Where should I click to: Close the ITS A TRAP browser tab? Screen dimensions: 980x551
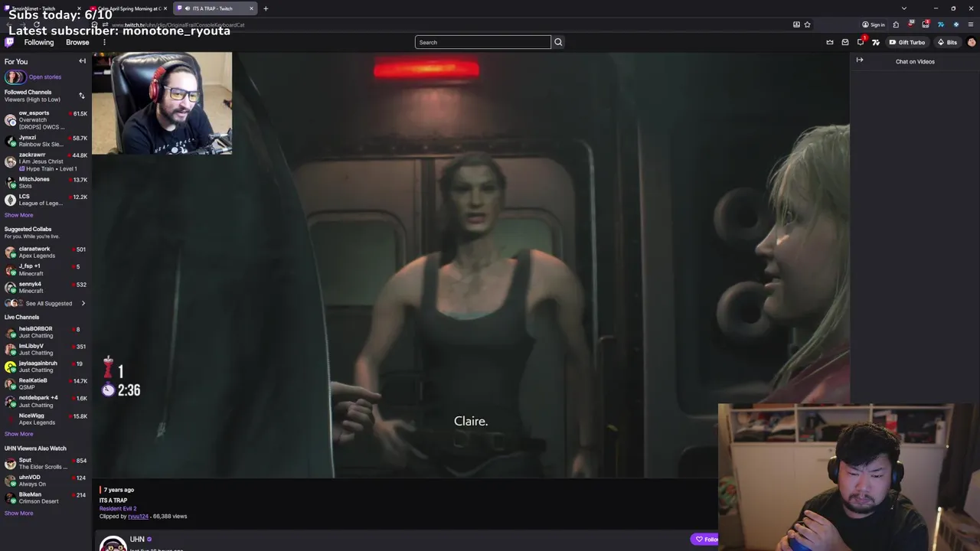(x=251, y=8)
